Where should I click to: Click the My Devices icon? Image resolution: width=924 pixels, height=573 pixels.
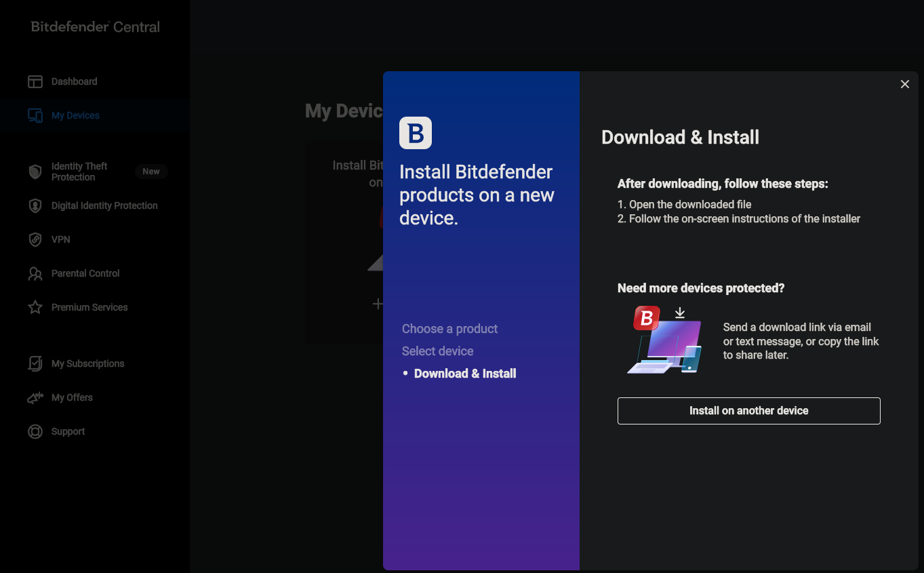(x=35, y=116)
